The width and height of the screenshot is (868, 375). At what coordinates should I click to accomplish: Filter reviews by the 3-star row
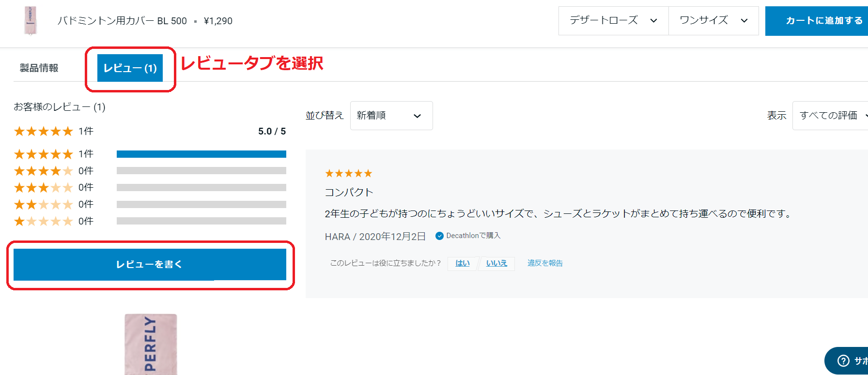150,187
